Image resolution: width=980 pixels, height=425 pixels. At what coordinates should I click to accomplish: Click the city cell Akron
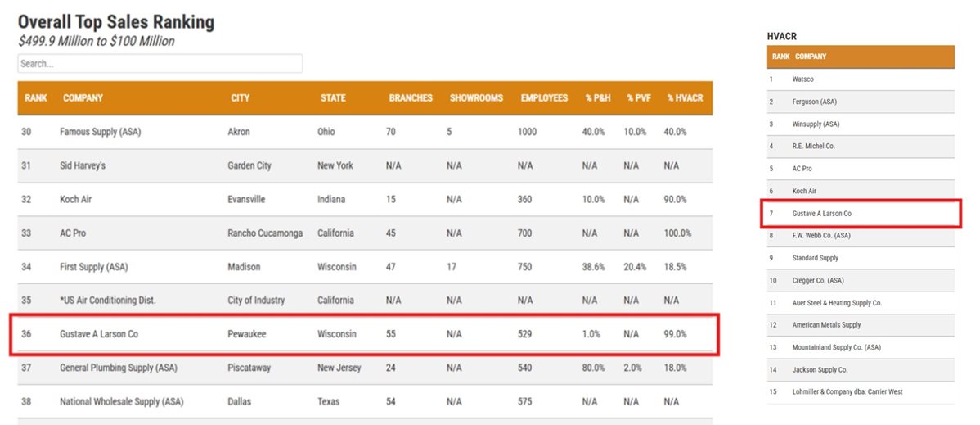[239, 132]
